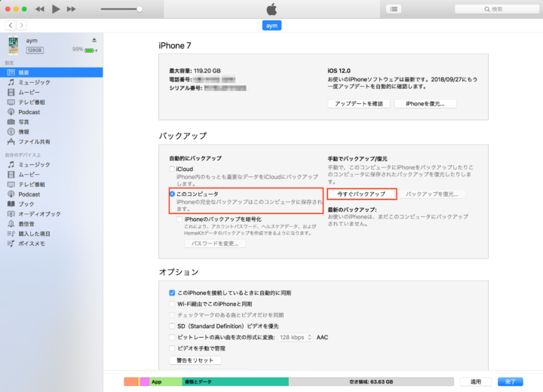
Task: Click バックアップを復元 button
Action: click(432, 194)
